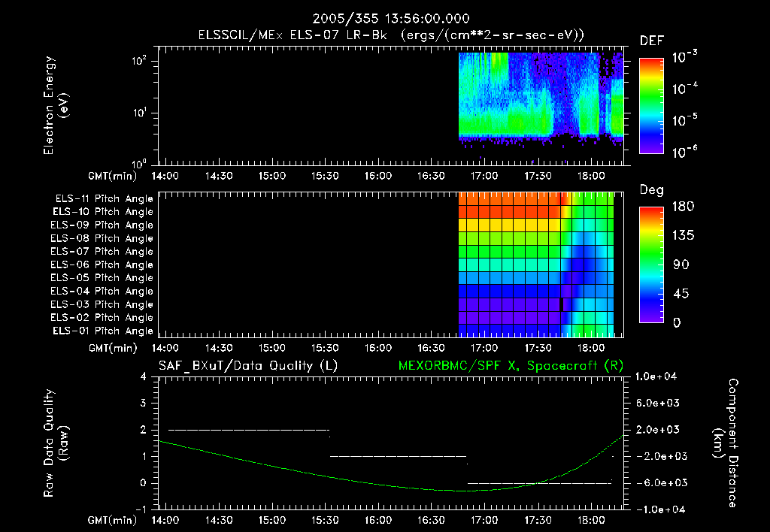770x532 pixels.
Task: Click the Deg pitch angle color bar
Action: tap(651, 264)
